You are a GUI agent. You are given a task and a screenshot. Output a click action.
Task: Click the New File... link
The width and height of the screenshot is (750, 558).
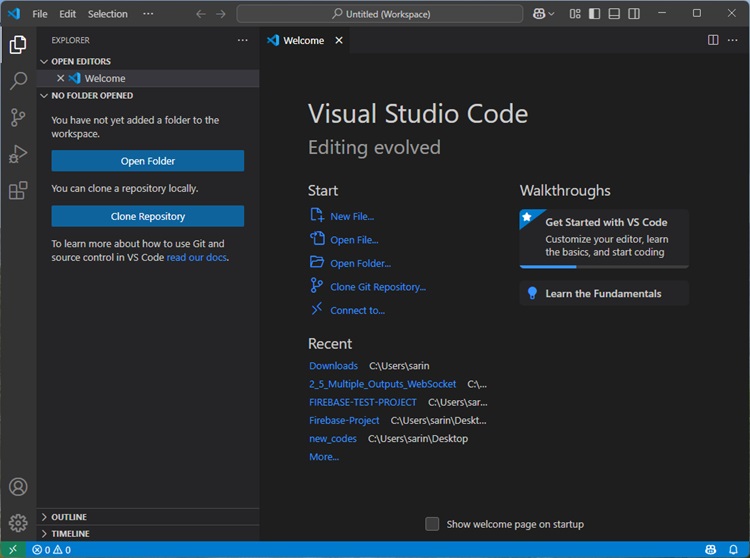click(x=352, y=217)
